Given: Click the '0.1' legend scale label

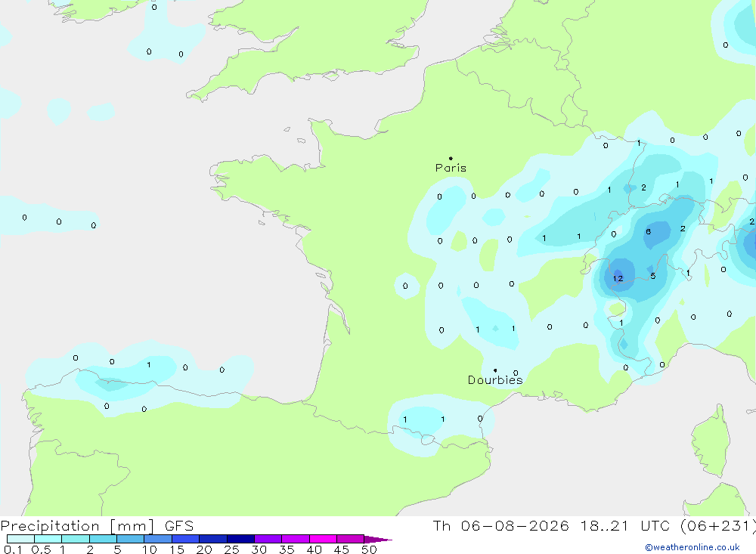Looking at the screenshot, I should [x=13, y=549].
